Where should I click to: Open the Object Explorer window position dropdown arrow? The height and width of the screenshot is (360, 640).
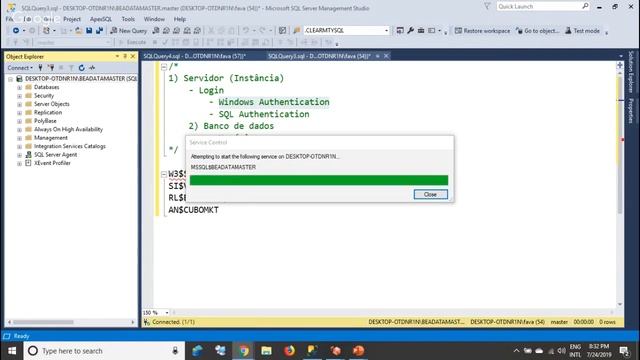[118, 56]
